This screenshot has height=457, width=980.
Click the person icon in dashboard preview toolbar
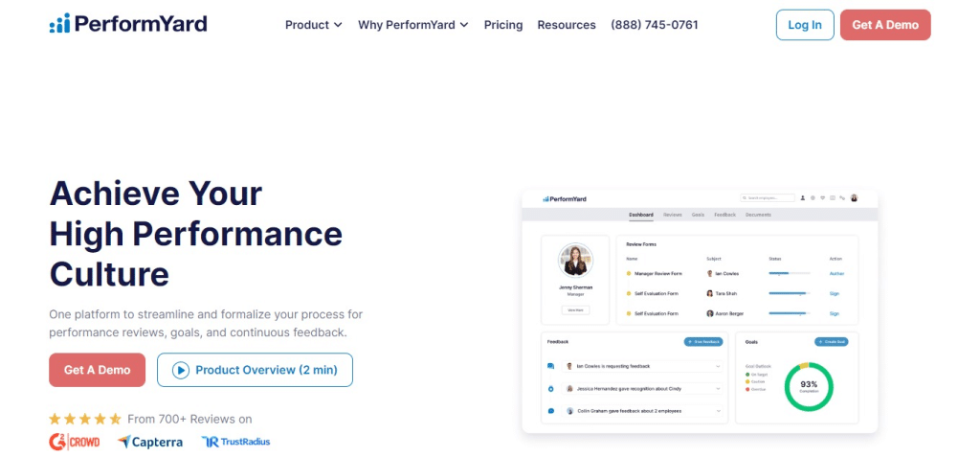click(x=803, y=197)
